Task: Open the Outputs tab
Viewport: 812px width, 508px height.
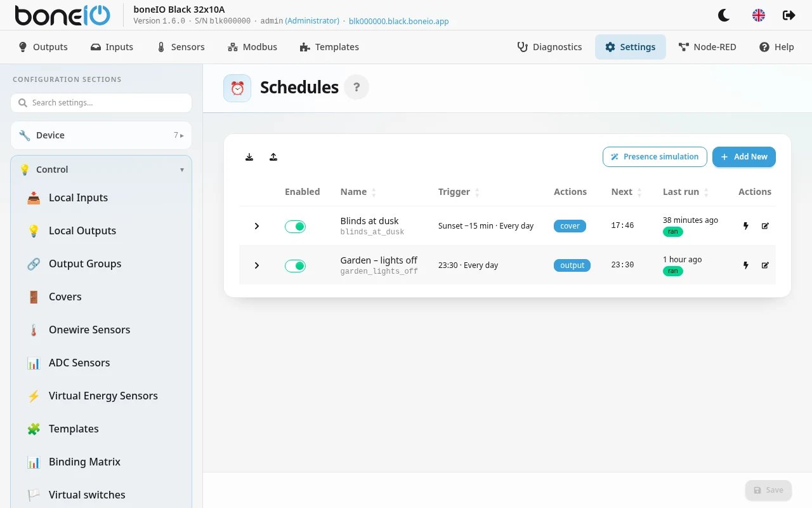Action: [43, 47]
